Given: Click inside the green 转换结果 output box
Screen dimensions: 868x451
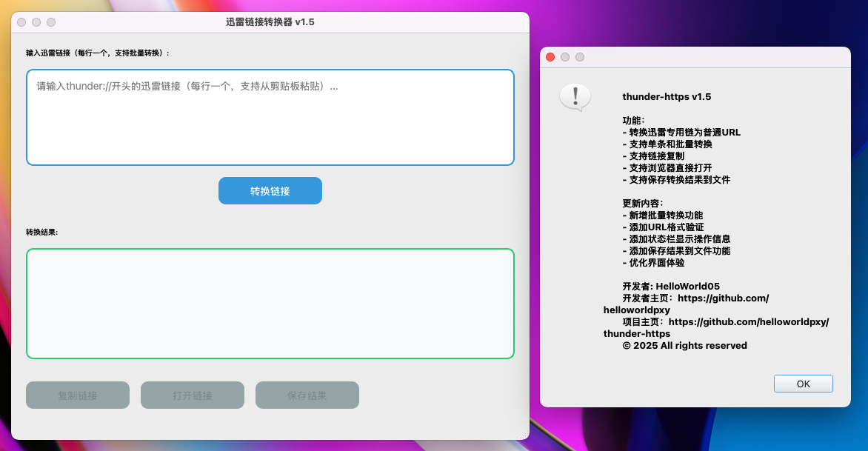Looking at the screenshot, I should pos(270,304).
